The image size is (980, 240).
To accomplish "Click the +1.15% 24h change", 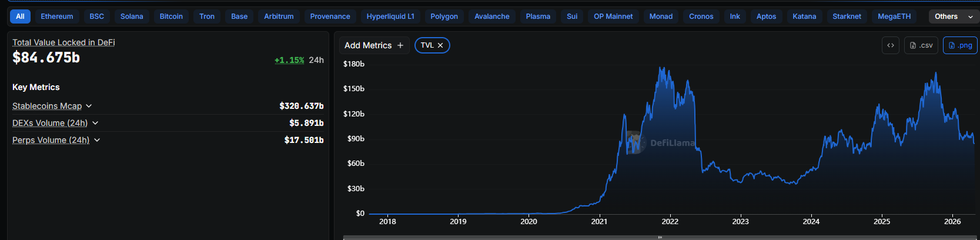I will tap(289, 60).
